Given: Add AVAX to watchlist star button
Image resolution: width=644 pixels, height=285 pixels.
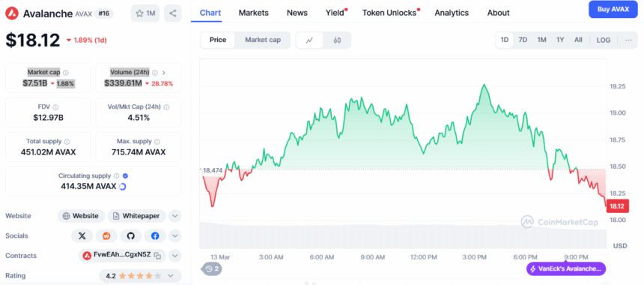Looking at the screenshot, I should pyautogui.click(x=145, y=13).
